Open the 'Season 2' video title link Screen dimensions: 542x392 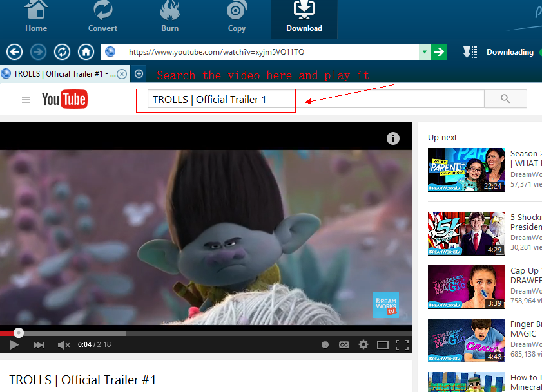click(x=526, y=158)
